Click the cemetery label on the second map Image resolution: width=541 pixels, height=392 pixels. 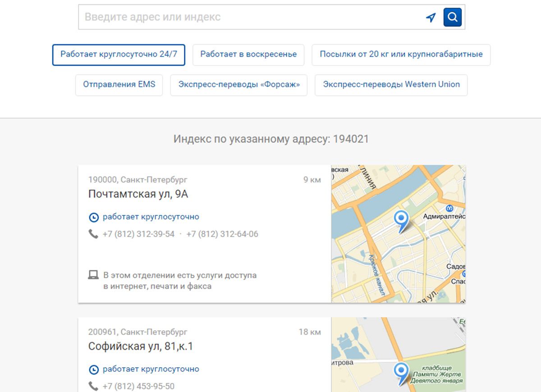click(x=436, y=374)
